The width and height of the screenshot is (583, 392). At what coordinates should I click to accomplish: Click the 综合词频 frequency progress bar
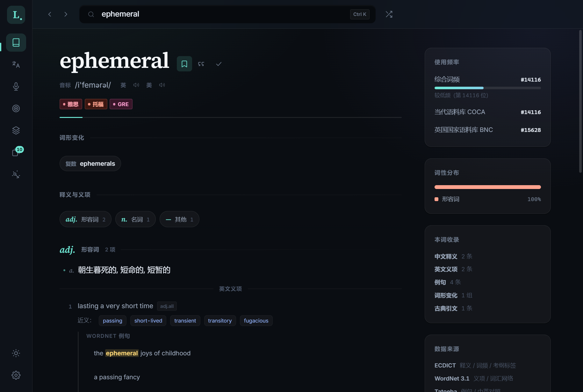[x=487, y=88]
